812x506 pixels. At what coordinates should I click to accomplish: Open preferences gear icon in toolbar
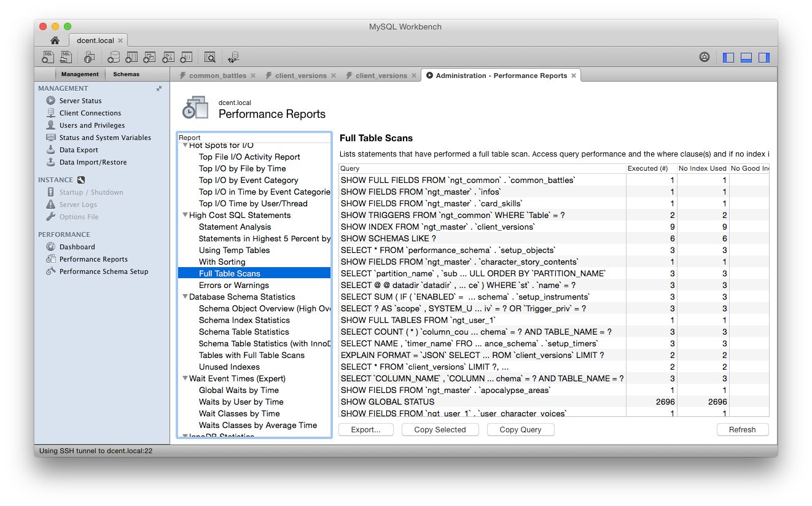[x=705, y=57]
